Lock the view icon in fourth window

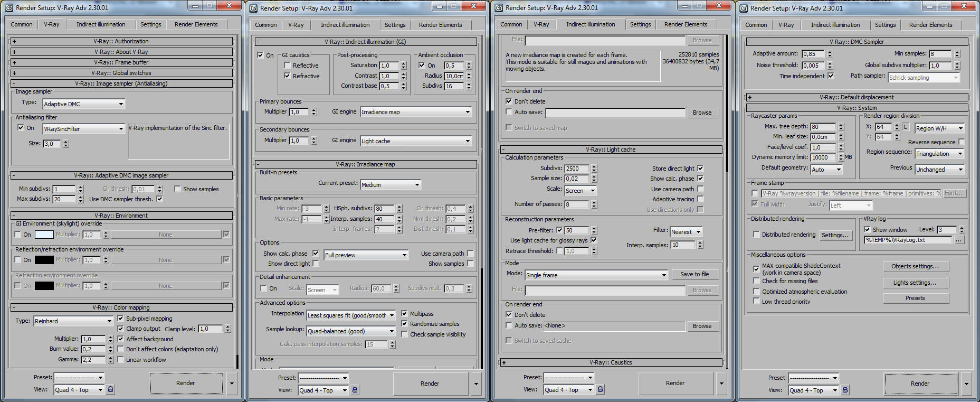coord(845,390)
